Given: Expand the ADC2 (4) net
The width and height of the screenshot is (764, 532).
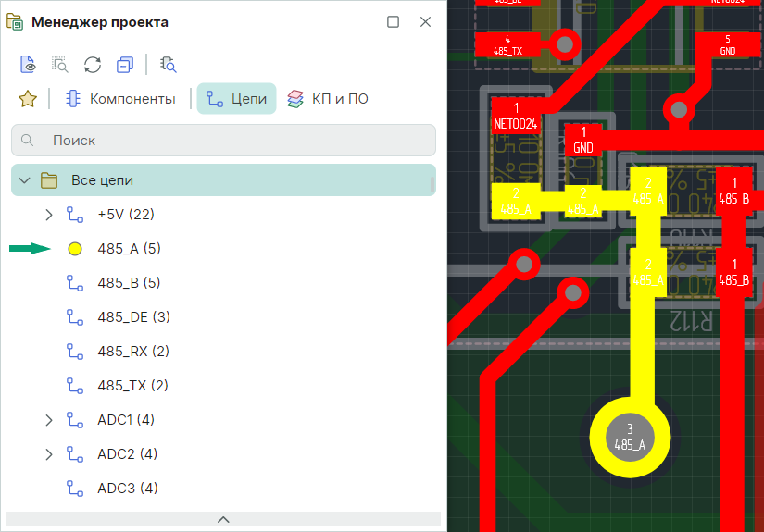Looking at the screenshot, I should [49, 454].
